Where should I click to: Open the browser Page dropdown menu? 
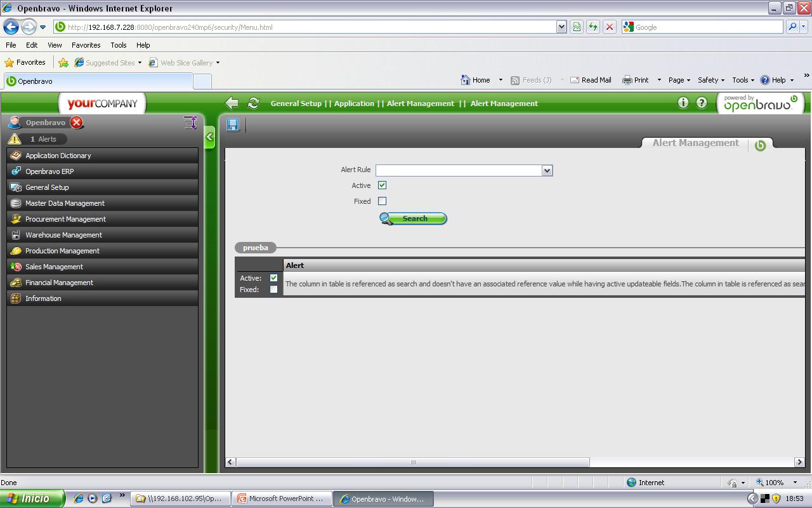[x=679, y=80]
